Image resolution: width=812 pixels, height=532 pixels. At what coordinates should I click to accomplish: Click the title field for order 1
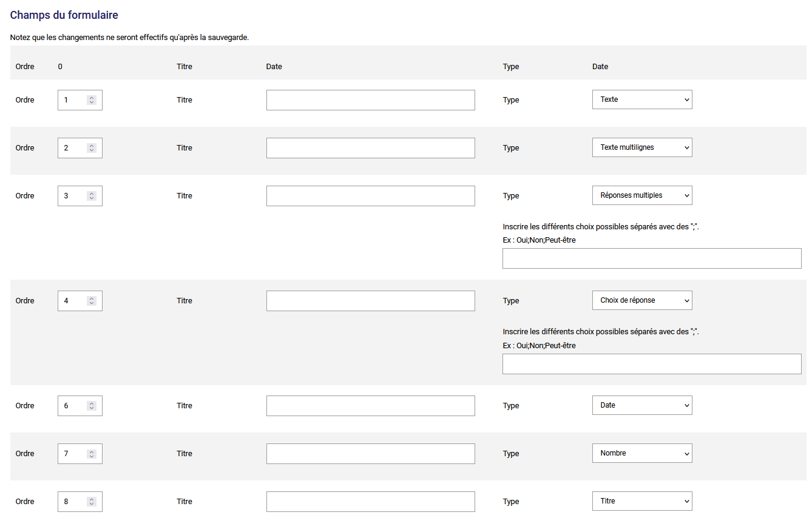[x=370, y=100]
